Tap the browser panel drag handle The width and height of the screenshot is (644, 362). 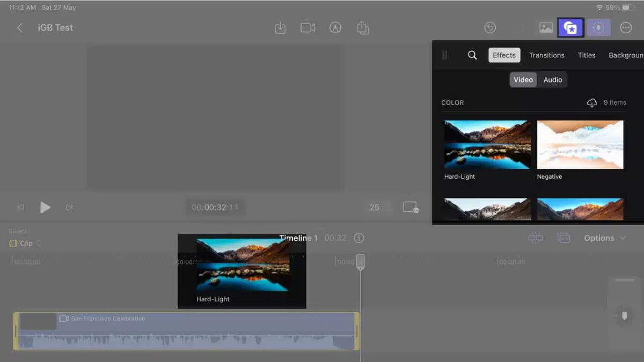(444, 55)
